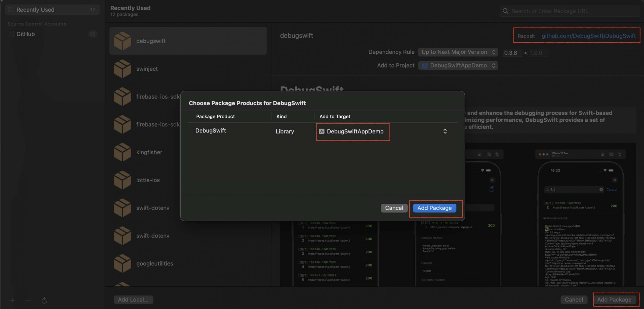Screen dimensions: 644x309
Task: Click the Add to Target column header
Action: pos(335,116)
